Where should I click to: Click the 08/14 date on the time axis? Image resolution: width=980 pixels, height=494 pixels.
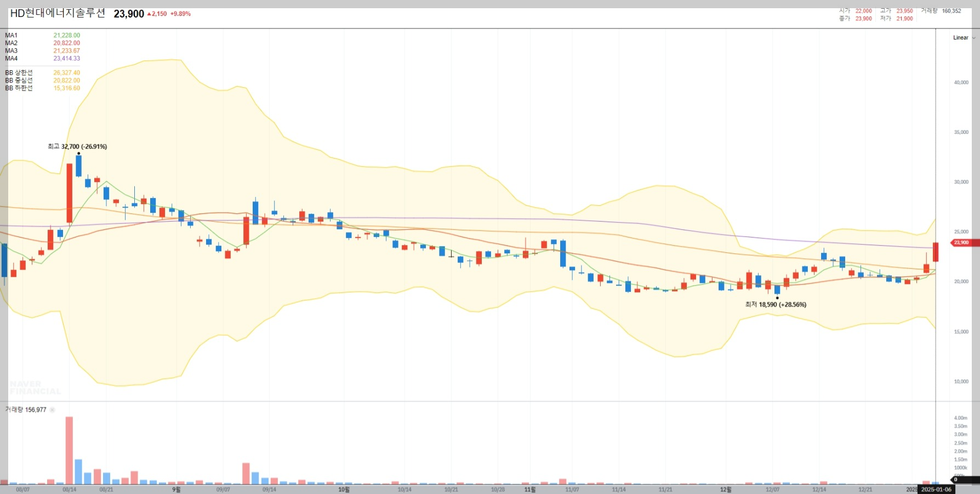click(70, 490)
